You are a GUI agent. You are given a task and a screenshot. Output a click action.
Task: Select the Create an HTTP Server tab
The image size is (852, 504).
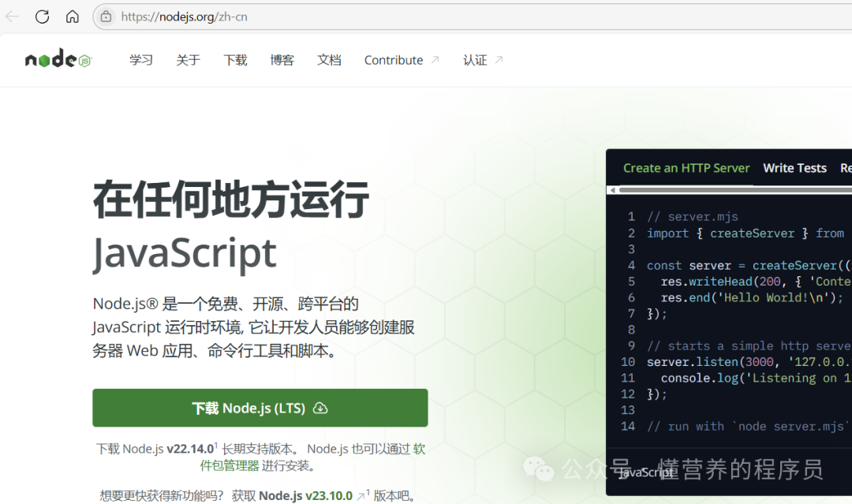[686, 168]
